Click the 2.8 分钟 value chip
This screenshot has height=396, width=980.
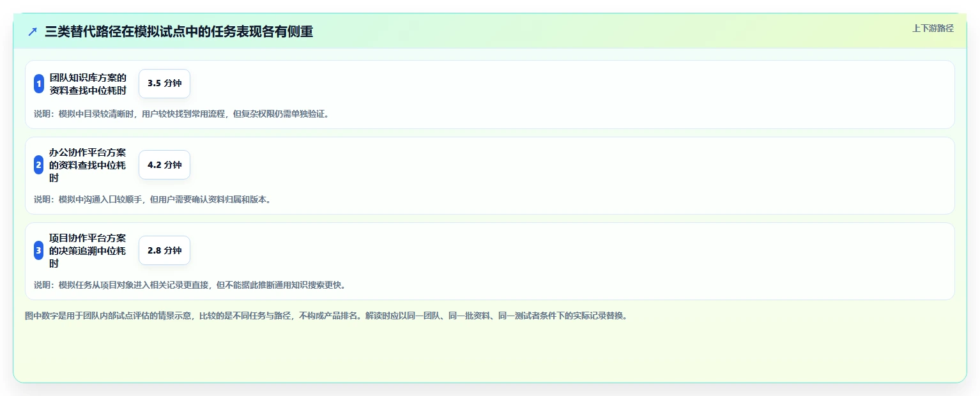tap(164, 250)
